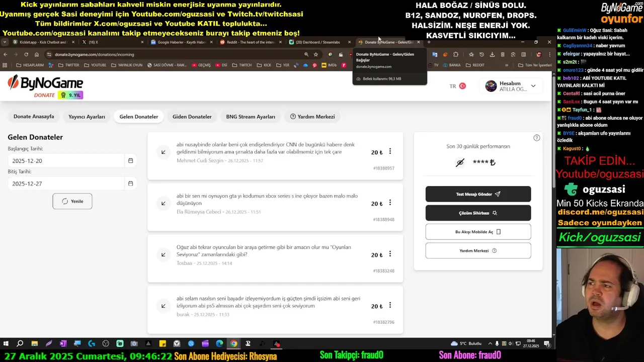Click incoming arrow icon on Tosbaa donation

(x=164, y=254)
